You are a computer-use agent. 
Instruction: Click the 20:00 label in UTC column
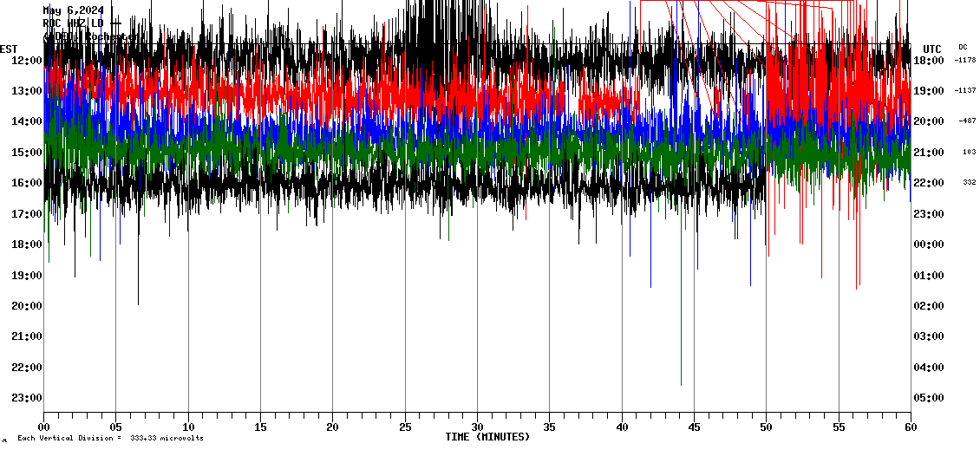[x=929, y=121]
